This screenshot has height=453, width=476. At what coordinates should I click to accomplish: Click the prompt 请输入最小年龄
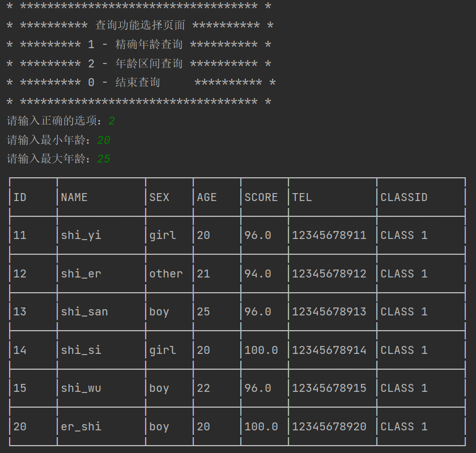[46, 140]
